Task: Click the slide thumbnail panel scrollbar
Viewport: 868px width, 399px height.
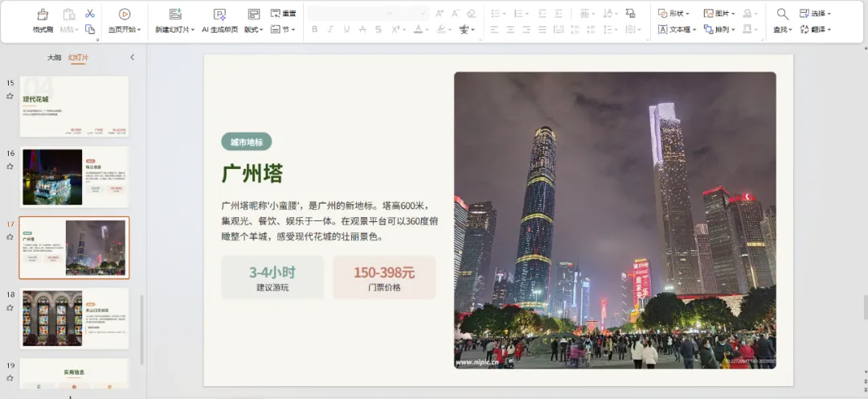Action: [x=142, y=330]
